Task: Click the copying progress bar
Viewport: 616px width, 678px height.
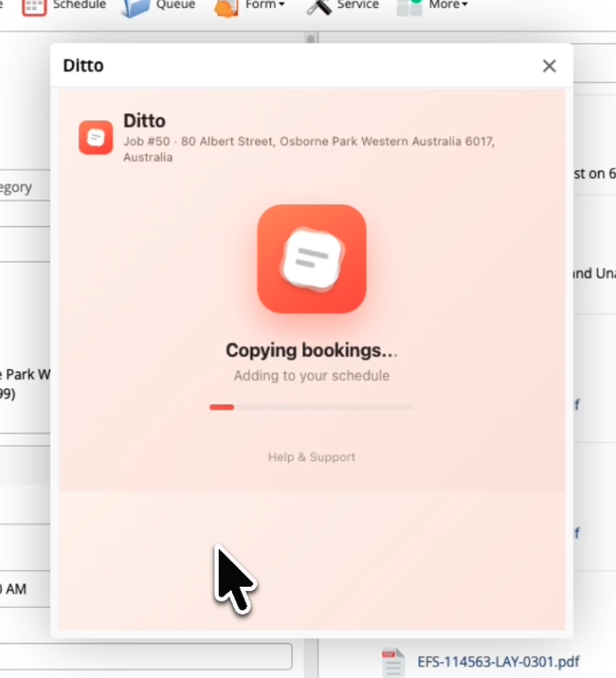Action: coord(311,407)
